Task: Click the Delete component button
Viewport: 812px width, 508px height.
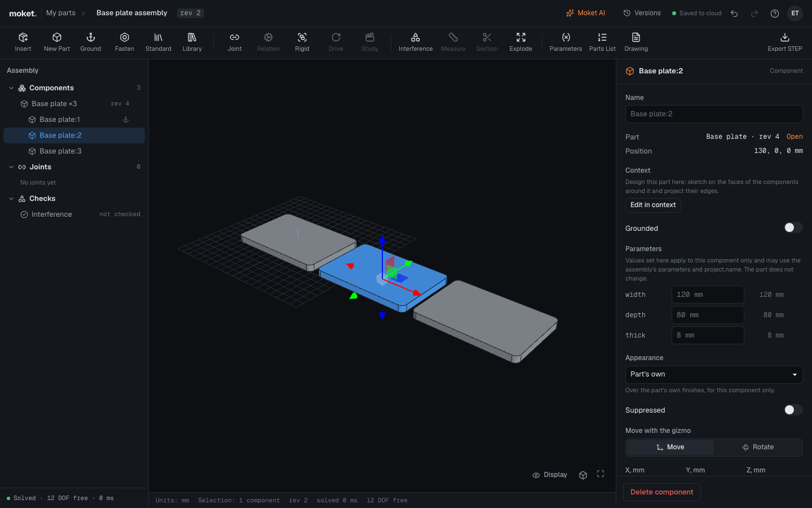Action: pos(662,492)
